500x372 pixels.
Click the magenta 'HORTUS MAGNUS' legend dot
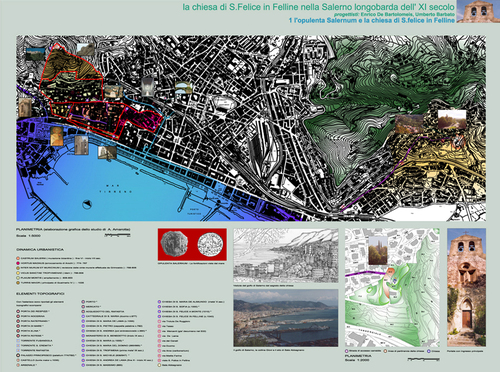[18, 263]
